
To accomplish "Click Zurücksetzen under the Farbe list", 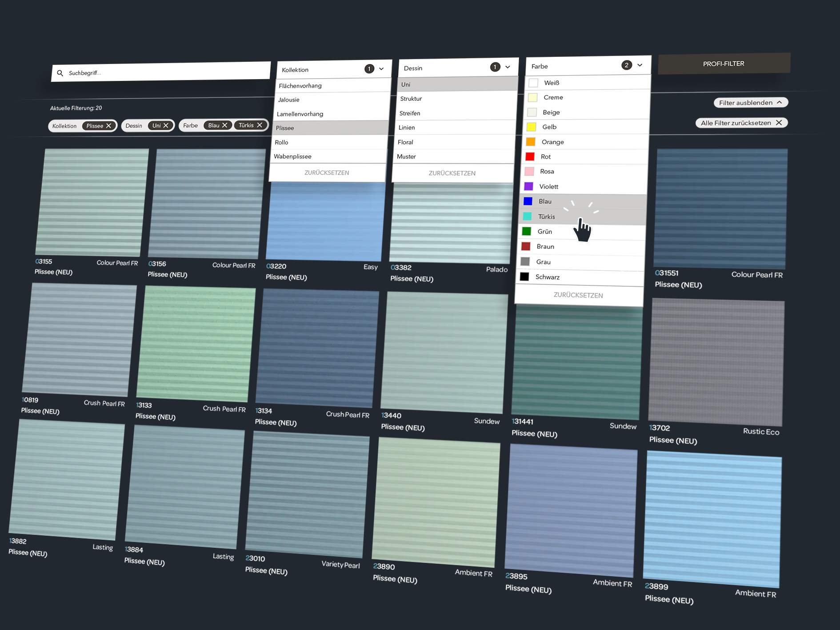I will pyautogui.click(x=578, y=295).
